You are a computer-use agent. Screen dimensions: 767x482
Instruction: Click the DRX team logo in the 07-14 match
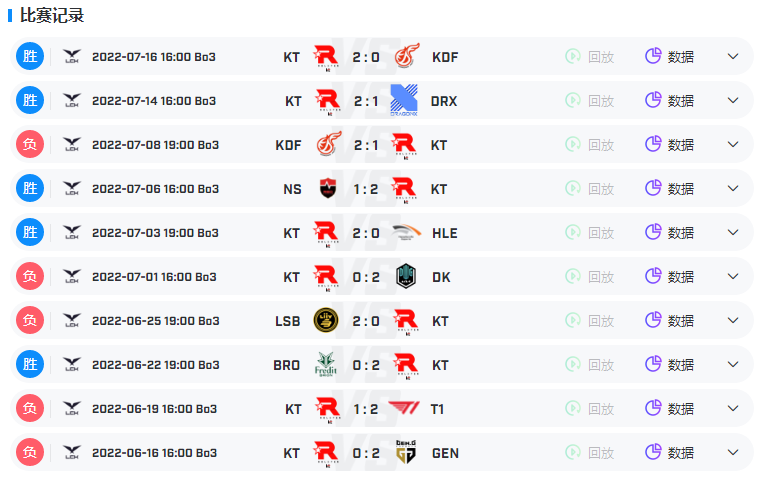pyautogui.click(x=405, y=100)
